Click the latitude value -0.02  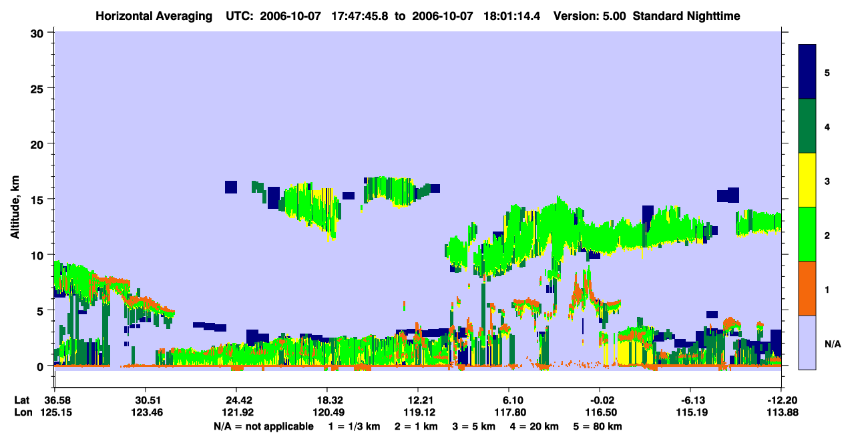[x=600, y=400]
